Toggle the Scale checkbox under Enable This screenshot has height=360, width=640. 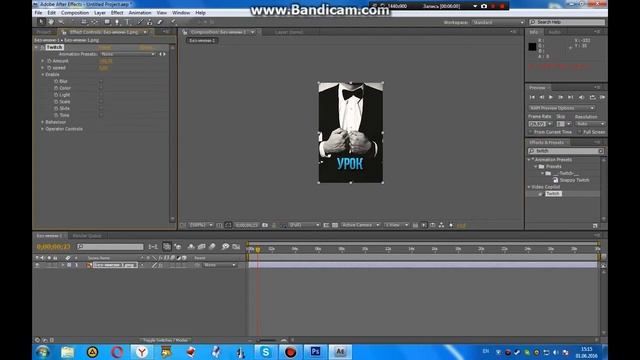[x=101, y=102]
